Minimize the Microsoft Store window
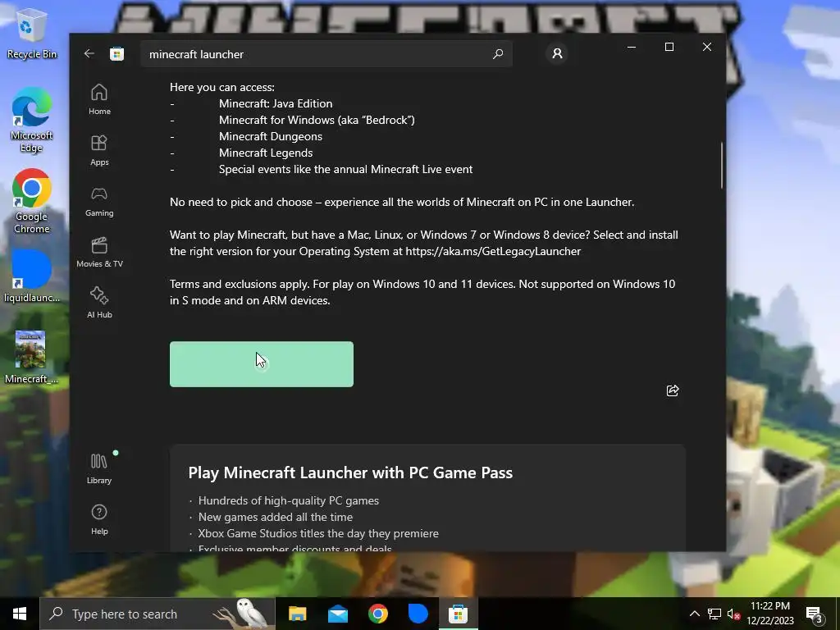Image resolution: width=840 pixels, height=630 pixels. click(x=632, y=47)
